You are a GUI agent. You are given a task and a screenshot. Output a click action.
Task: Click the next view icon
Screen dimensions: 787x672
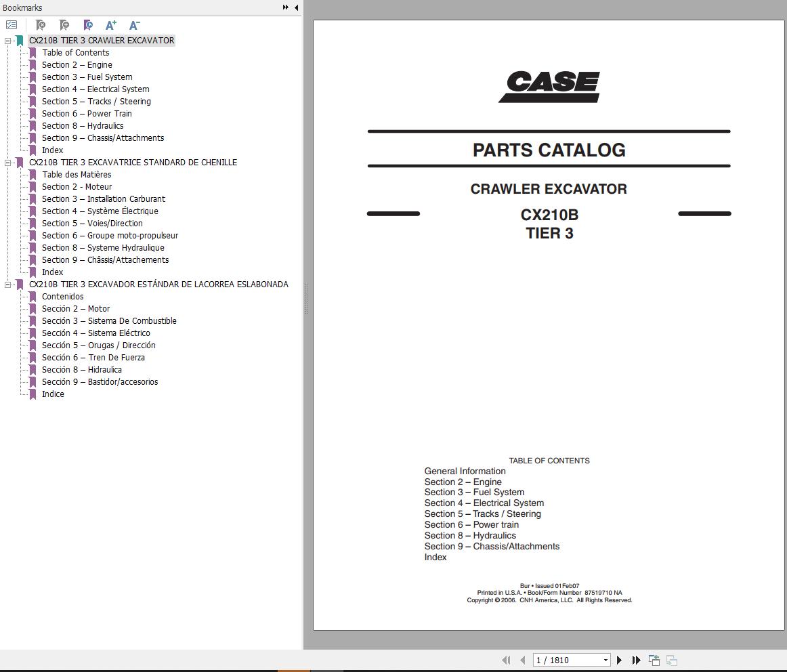(672, 660)
